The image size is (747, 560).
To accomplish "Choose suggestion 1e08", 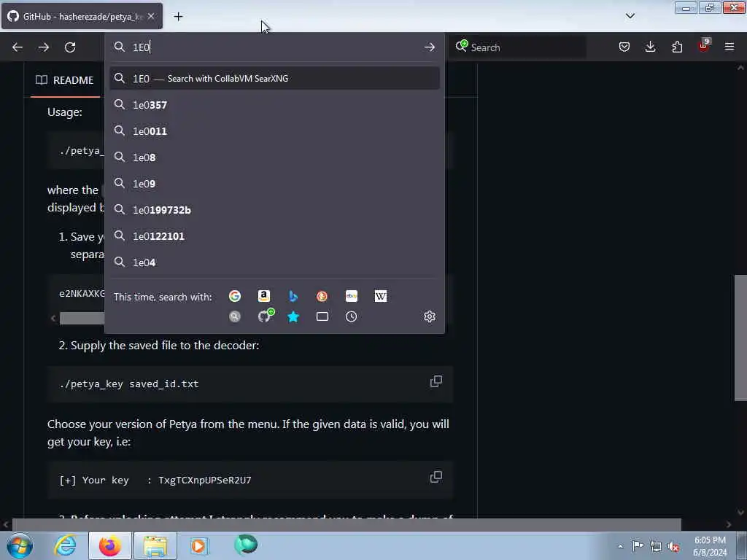I will click(x=274, y=157).
